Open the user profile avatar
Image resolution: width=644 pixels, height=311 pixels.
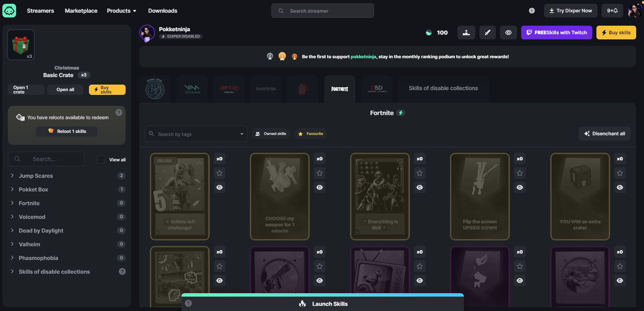635,11
